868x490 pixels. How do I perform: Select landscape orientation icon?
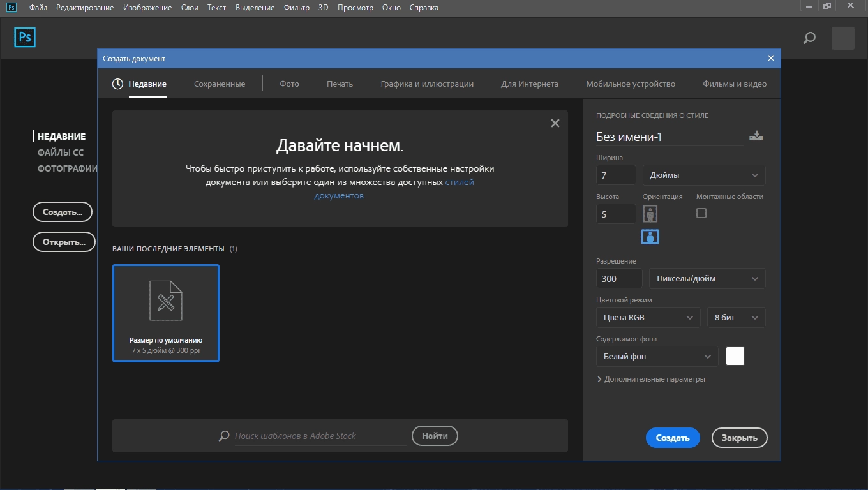650,237
